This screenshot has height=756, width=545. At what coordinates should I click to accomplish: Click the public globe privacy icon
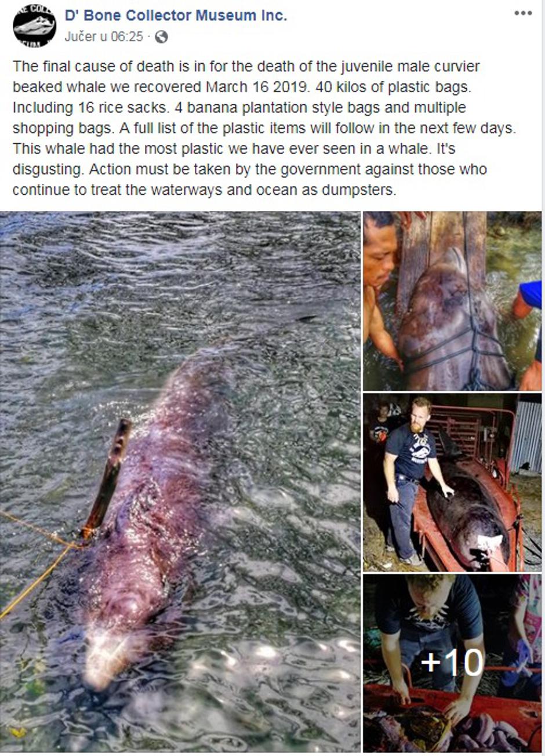point(161,37)
